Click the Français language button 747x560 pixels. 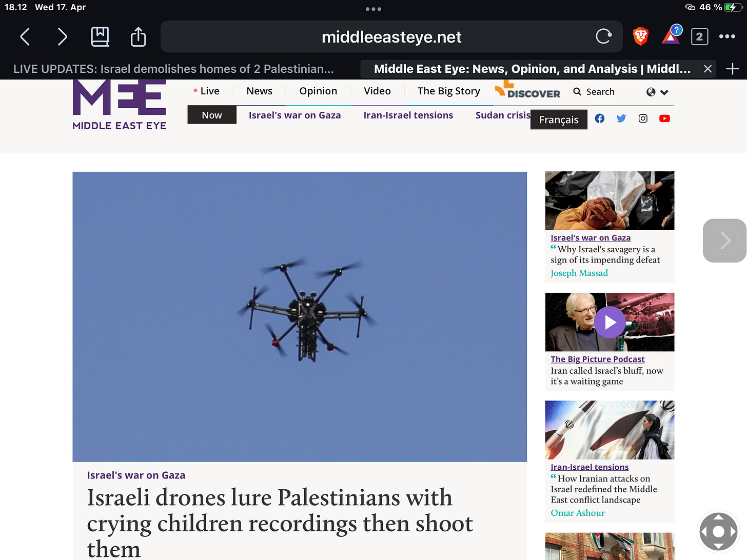[559, 119]
